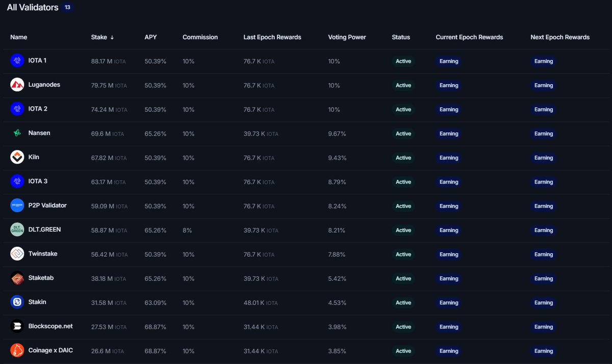
Task: Open the Stakin validator name link
Action: point(38,302)
